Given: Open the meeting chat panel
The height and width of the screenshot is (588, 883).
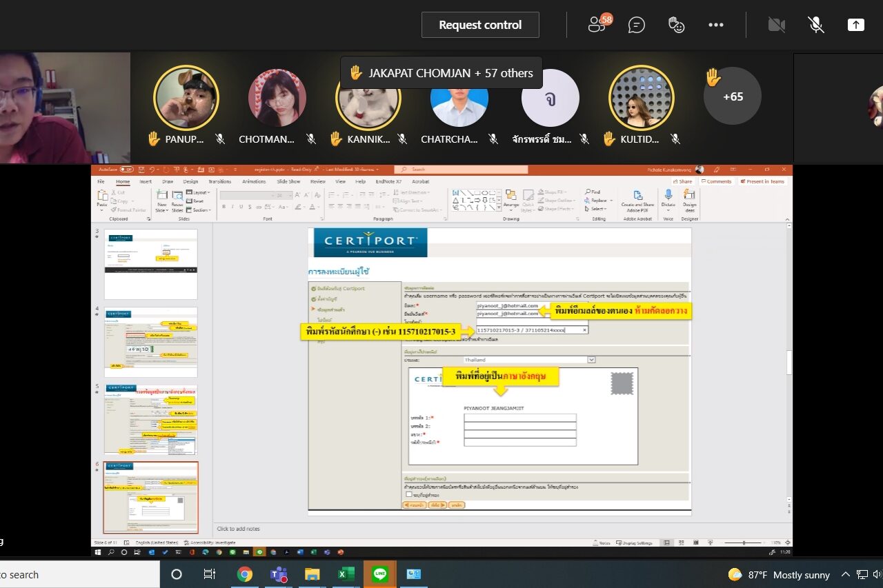Looking at the screenshot, I should tap(636, 25).
